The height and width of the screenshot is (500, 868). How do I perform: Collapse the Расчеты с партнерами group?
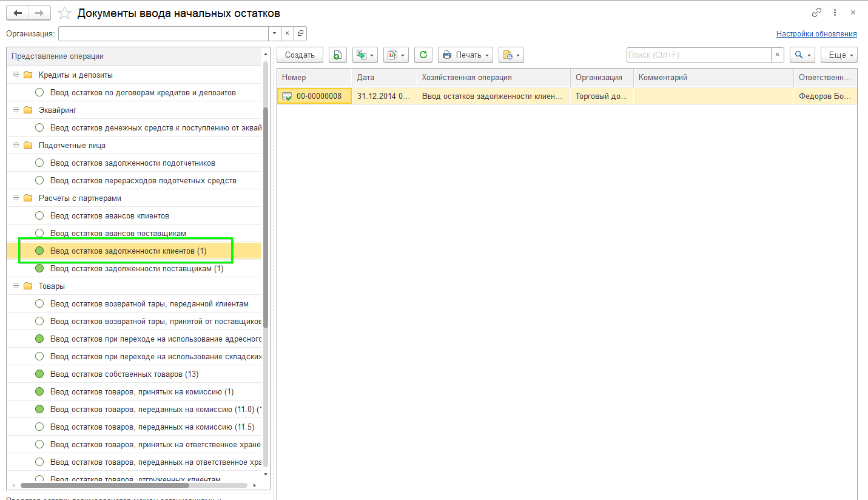16,198
